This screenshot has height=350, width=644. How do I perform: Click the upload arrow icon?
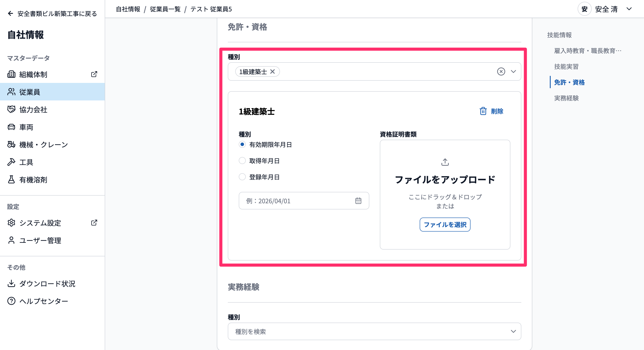click(445, 162)
